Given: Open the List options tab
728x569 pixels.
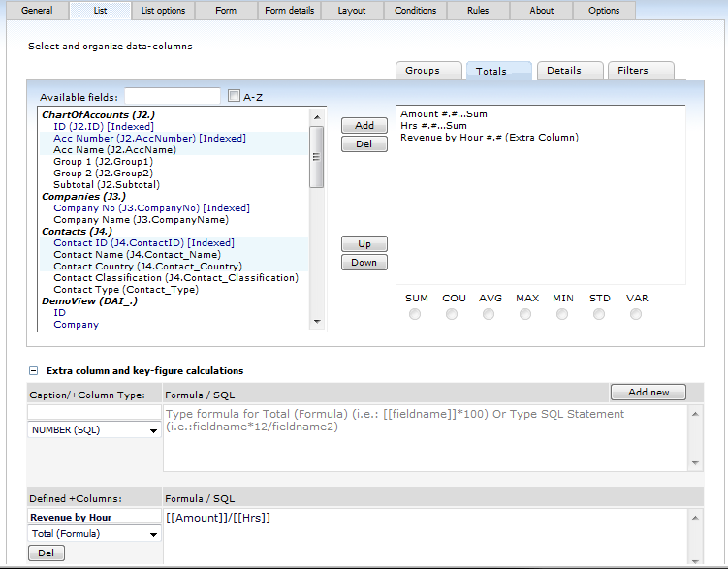Looking at the screenshot, I should pos(163,11).
